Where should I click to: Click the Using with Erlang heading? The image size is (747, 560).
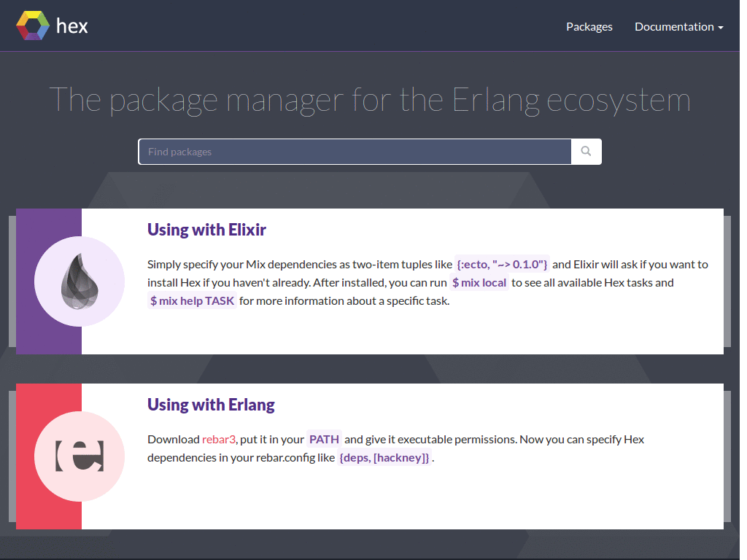[211, 405]
